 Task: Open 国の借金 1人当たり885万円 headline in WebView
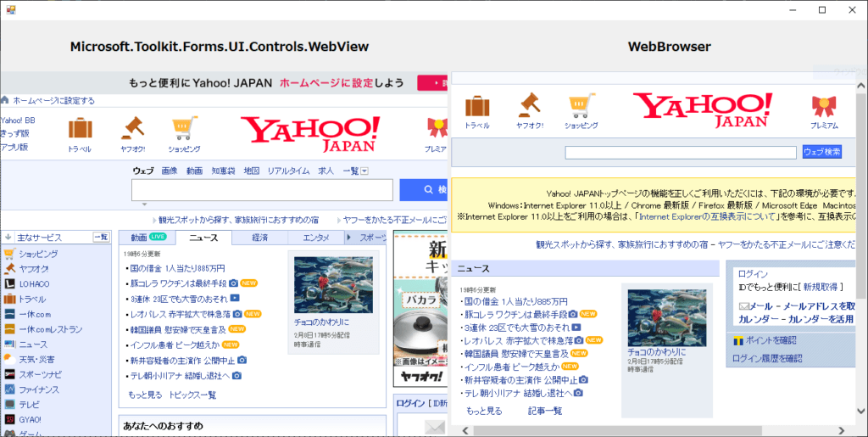pos(178,268)
